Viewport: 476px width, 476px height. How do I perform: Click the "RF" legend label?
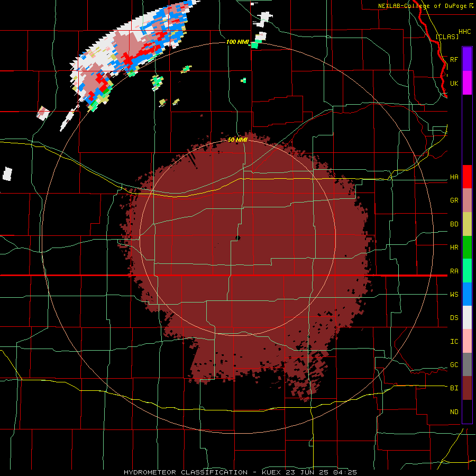(454, 59)
